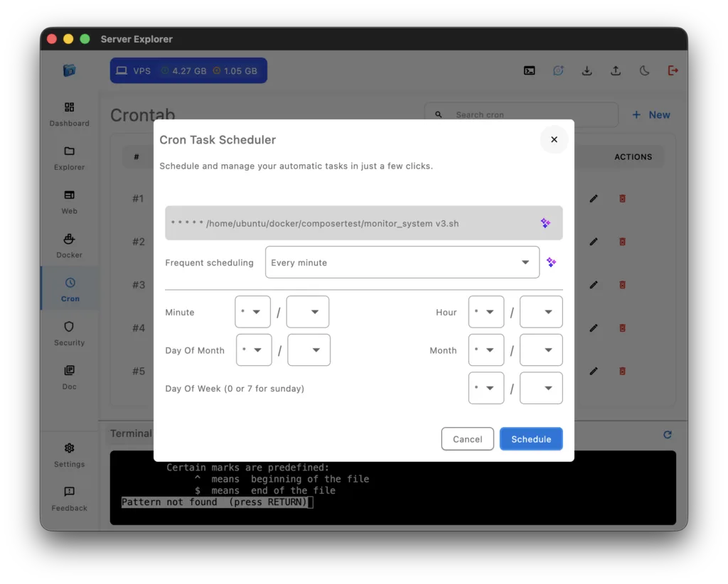
Task: Open the Day Of Month value dropdown
Action: (x=254, y=350)
